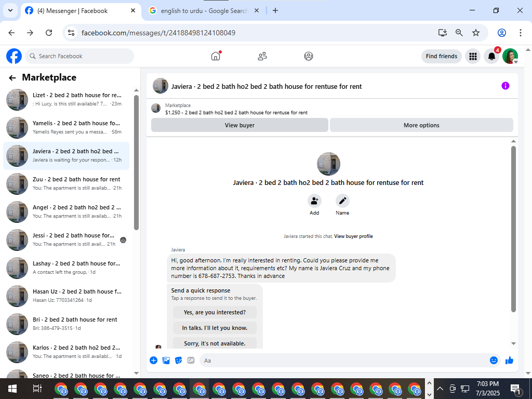Switch to the Messenger Facebook tab
This screenshot has width=532, height=399.
[x=81, y=11]
